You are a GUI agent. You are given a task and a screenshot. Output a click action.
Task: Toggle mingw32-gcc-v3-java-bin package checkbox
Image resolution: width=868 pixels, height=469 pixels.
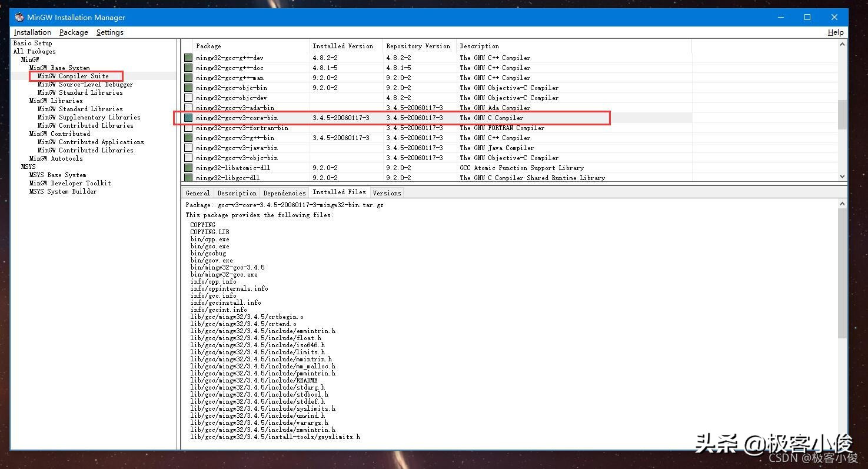(x=188, y=148)
